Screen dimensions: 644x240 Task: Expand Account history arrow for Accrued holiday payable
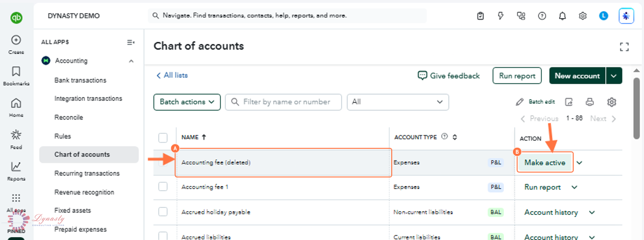[x=592, y=212]
